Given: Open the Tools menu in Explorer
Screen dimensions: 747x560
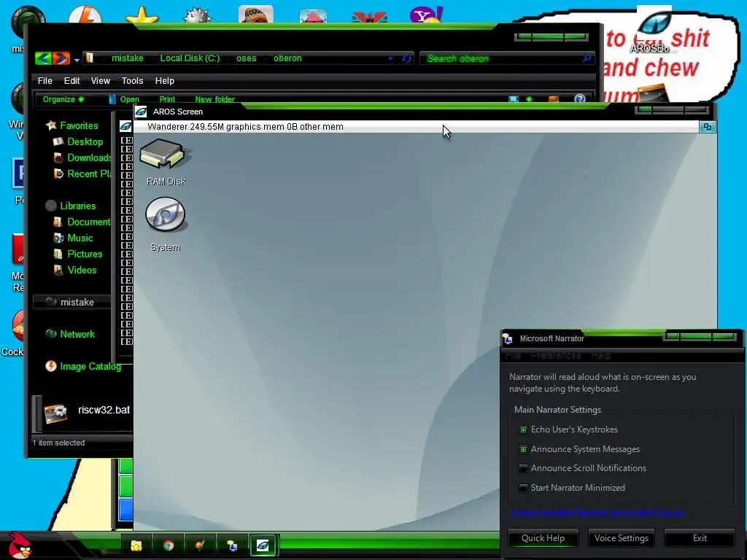Looking at the screenshot, I should coord(133,80).
